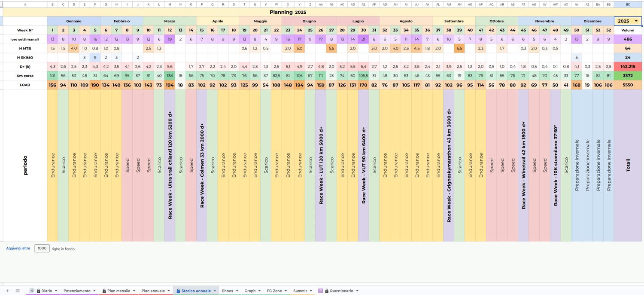
Task: Click the lock icon on Questionario tab
Action: click(x=327, y=291)
